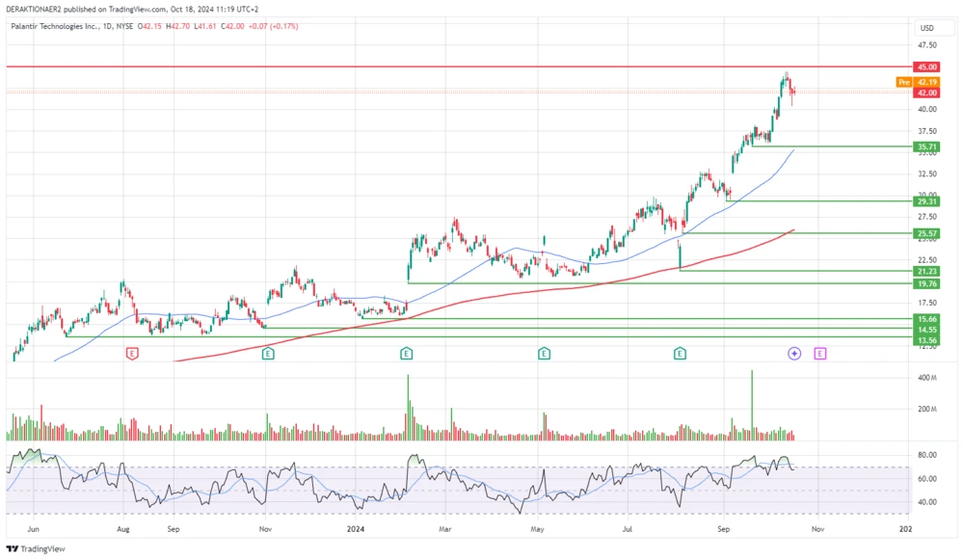Click the 2024 label on the date axis
Viewport: 964px width, 560px height.
point(356,529)
